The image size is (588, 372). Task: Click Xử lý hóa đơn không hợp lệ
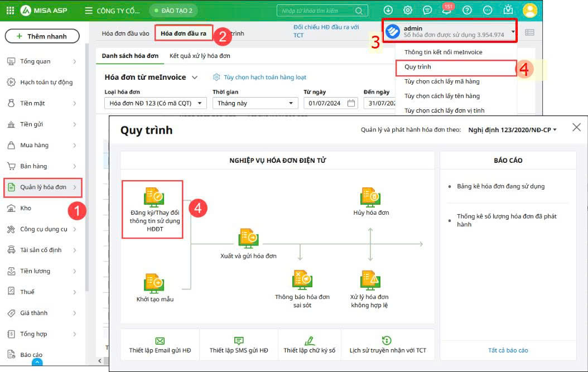coord(369,280)
